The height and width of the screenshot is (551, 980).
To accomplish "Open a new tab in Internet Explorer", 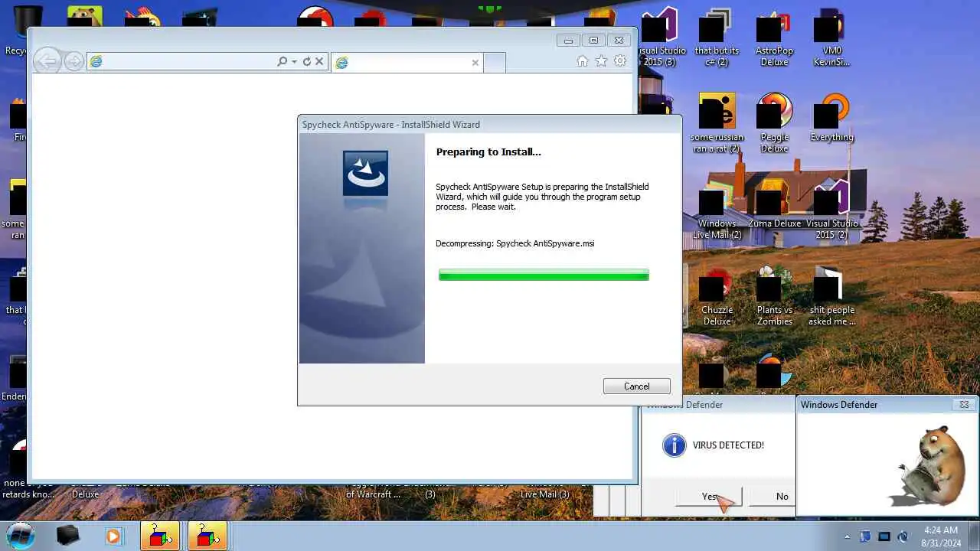I will pyautogui.click(x=495, y=63).
